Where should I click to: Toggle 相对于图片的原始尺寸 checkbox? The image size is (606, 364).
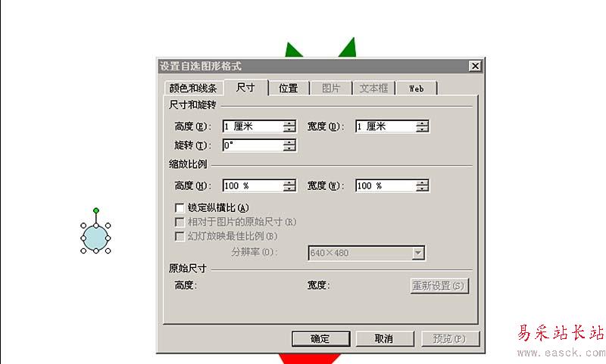click(180, 222)
